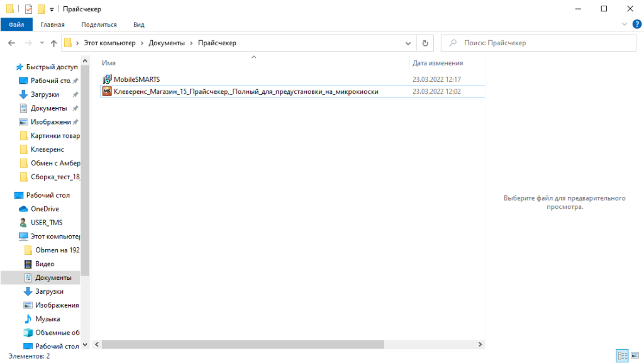
Task: Click the properties quick access toolbar icon
Action: (x=28, y=9)
